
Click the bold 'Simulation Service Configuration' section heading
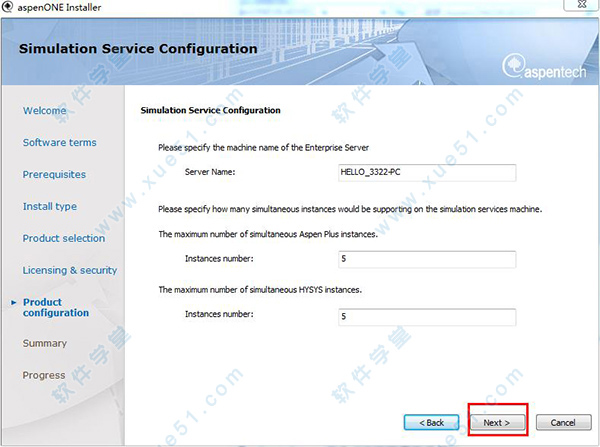210,110
